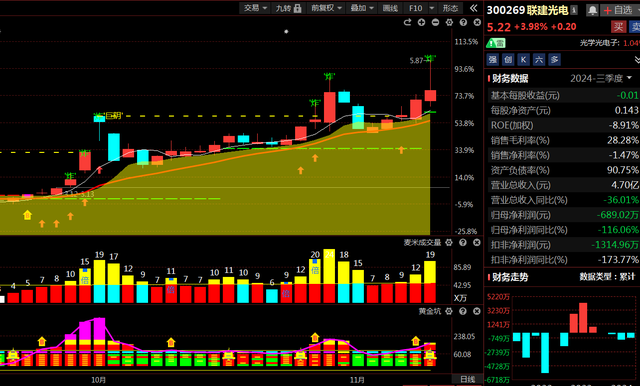Screen dimensions: 640x386
Task: Click the tallest red bar in 财务走势 chart
Action: [x=583, y=317]
